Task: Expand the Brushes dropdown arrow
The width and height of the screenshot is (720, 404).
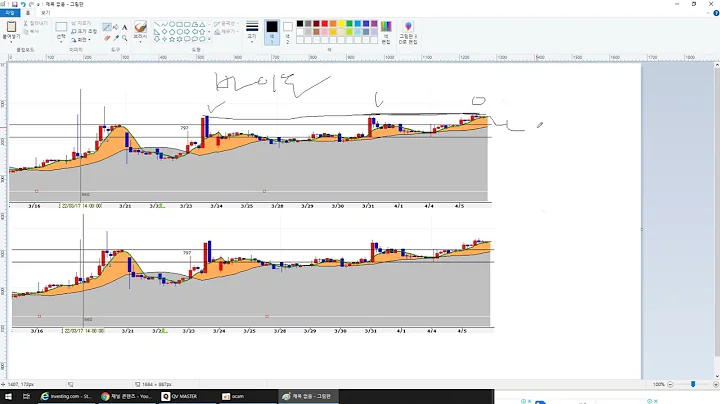Action: click(141, 41)
